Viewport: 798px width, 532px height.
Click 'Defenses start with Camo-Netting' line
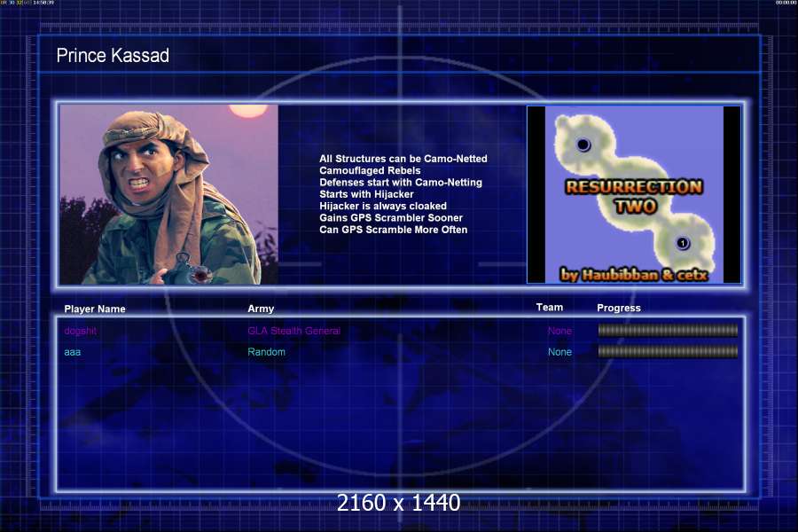coord(401,183)
